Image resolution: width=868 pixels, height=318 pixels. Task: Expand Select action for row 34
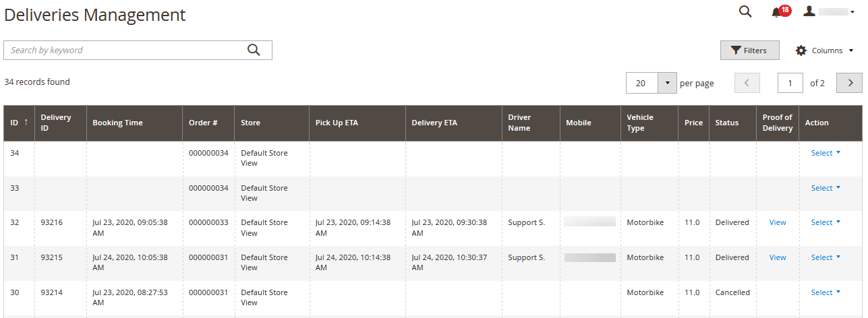pos(826,153)
